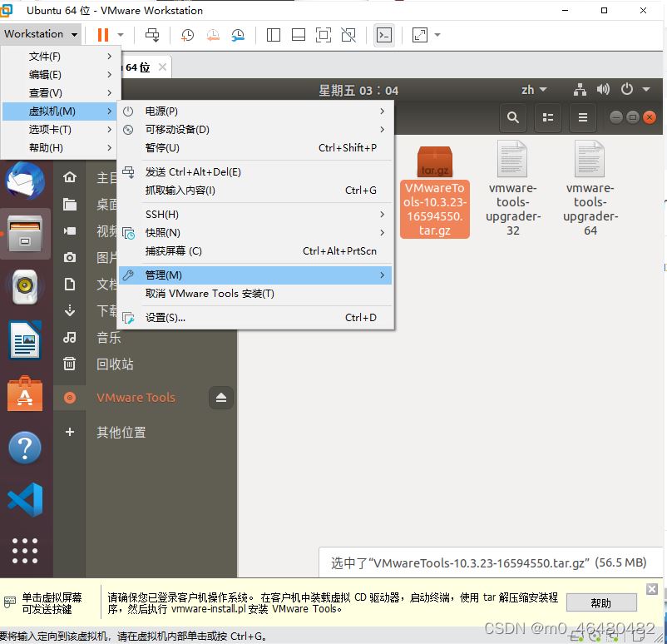Open dropdown arrow next to pause button
Image resolution: width=667 pixels, height=644 pixels.
121,35
